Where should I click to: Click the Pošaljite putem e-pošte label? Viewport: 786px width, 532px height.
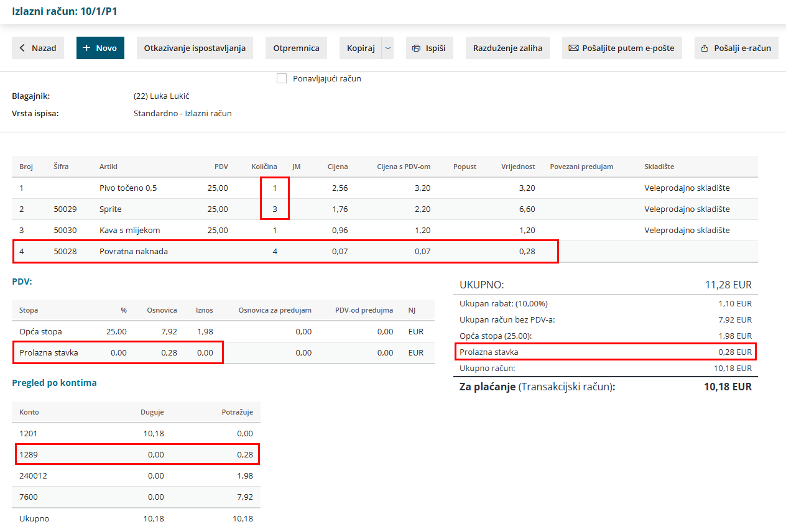(629, 48)
